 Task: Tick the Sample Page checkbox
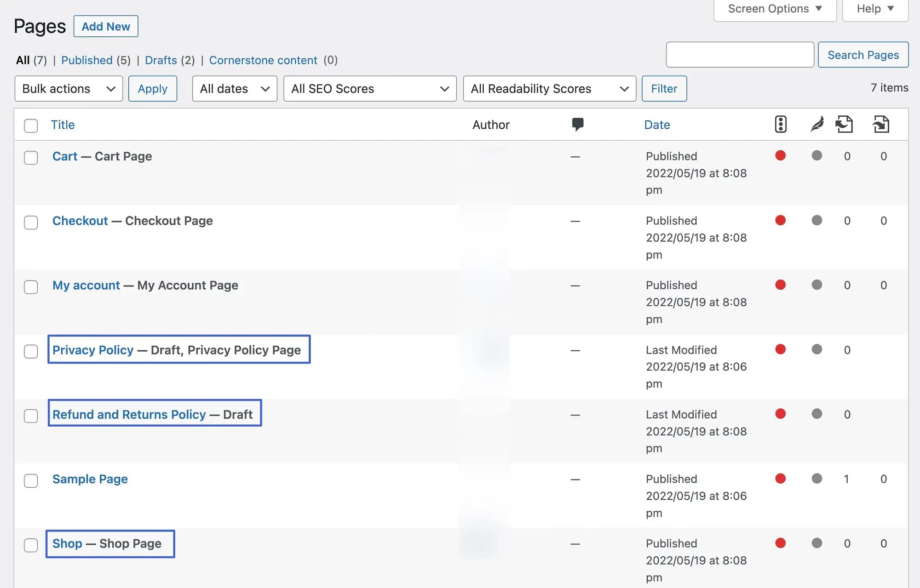(31, 481)
